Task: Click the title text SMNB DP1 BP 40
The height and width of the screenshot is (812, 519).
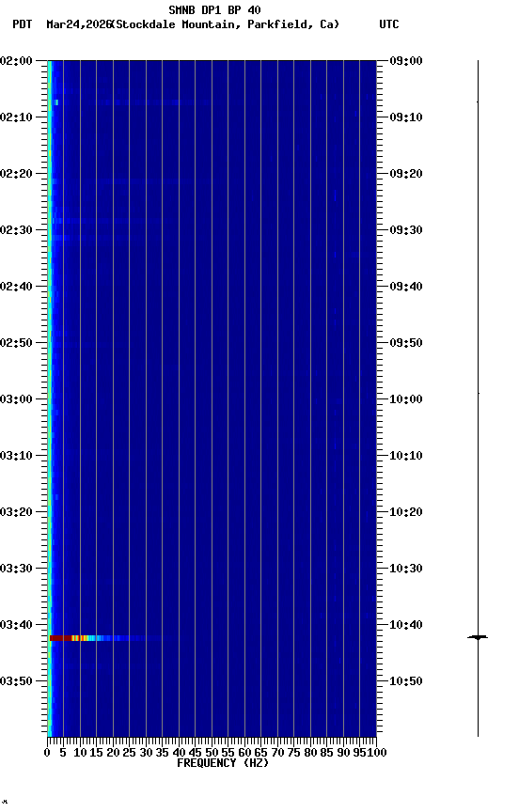Action: [x=214, y=9]
